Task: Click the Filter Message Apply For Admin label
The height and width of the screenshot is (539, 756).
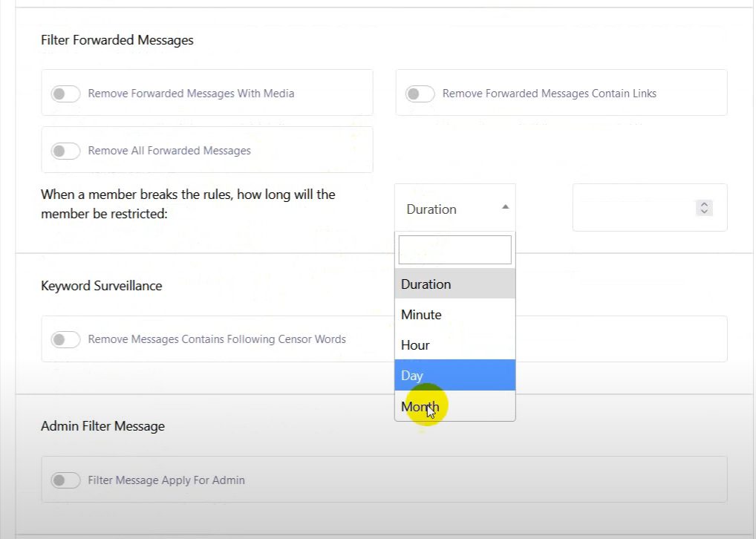Action: click(x=166, y=480)
